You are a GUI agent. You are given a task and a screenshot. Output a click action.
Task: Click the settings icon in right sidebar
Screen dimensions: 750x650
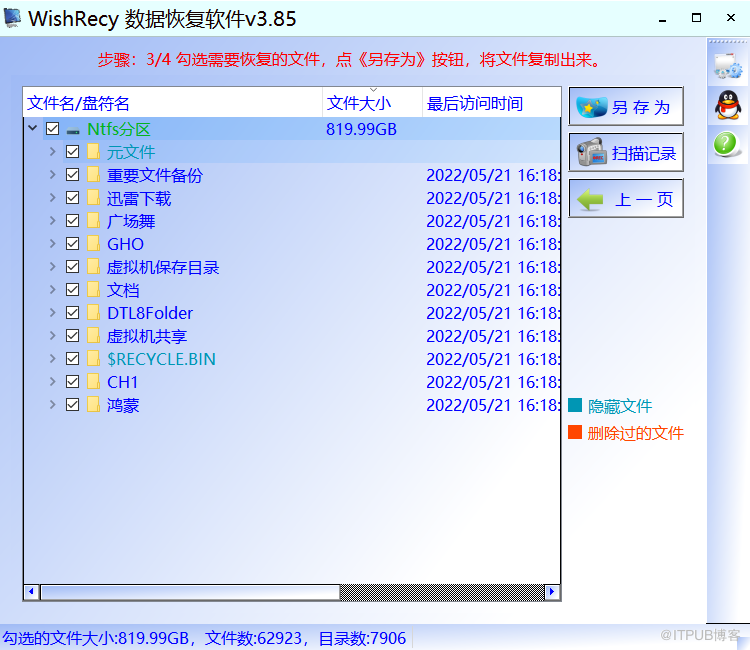click(728, 66)
